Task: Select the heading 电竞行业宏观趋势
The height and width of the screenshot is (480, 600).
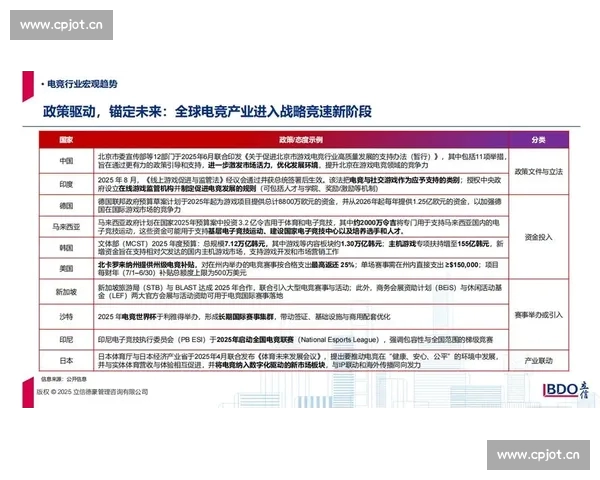Action: (82, 84)
